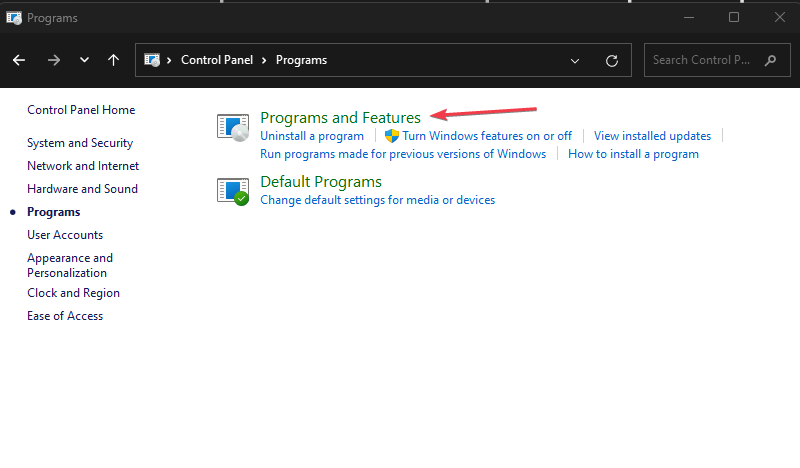Click the shield icon for Windows features
Image resolution: width=800 pixels, height=468 pixels.
(x=391, y=136)
